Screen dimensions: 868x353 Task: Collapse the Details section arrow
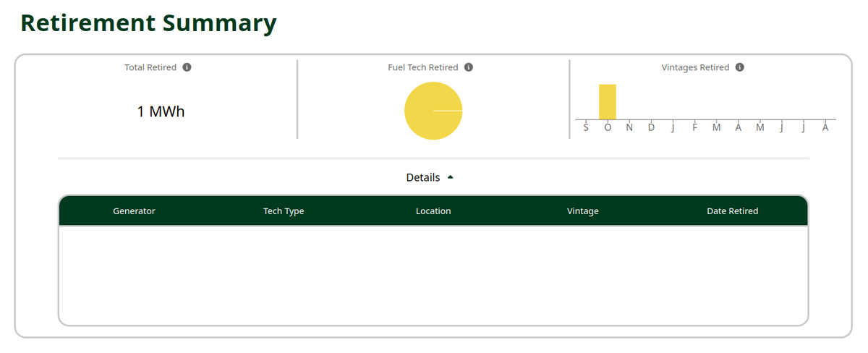(451, 177)
